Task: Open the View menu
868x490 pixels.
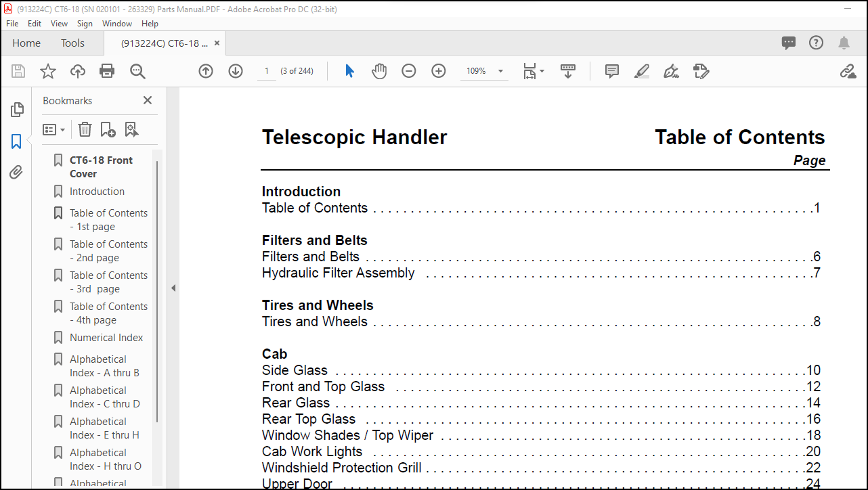Action: pyautogui.click(x=60, y=23)
